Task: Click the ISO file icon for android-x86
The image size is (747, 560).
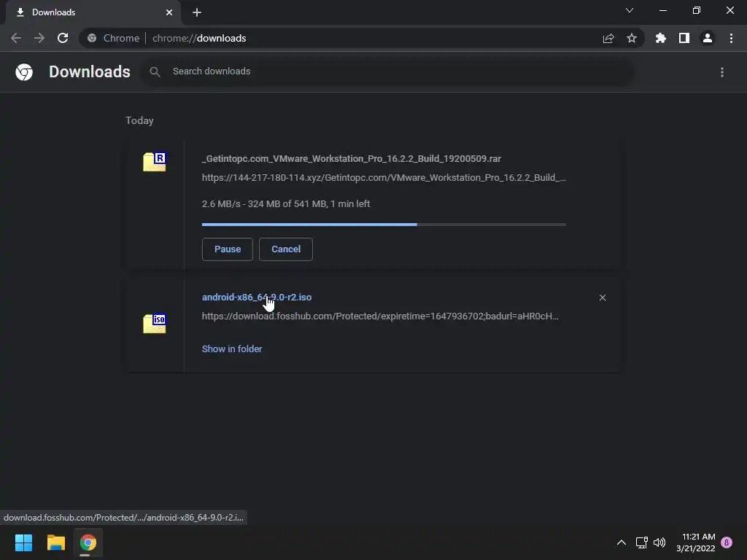Action: point(155,324)
